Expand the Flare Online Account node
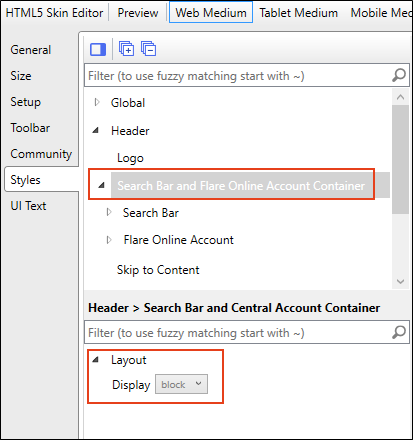This screenshot has width=413, height=440. [109, 240]
